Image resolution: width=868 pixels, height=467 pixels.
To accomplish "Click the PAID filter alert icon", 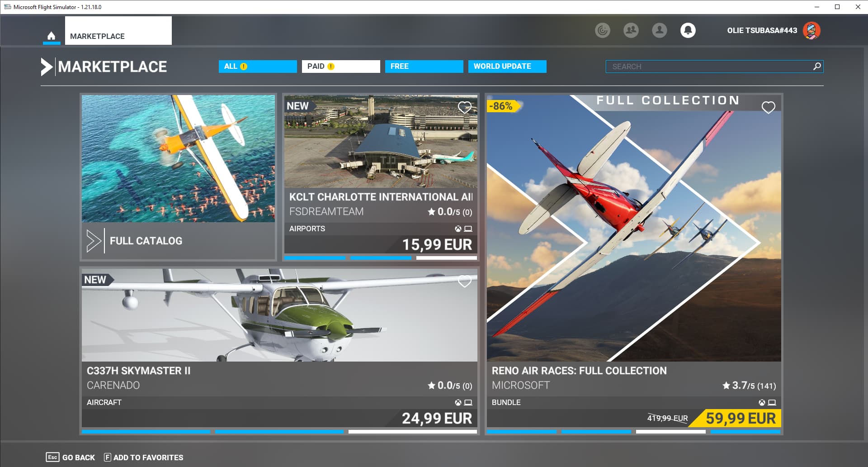I will [331, 67].
